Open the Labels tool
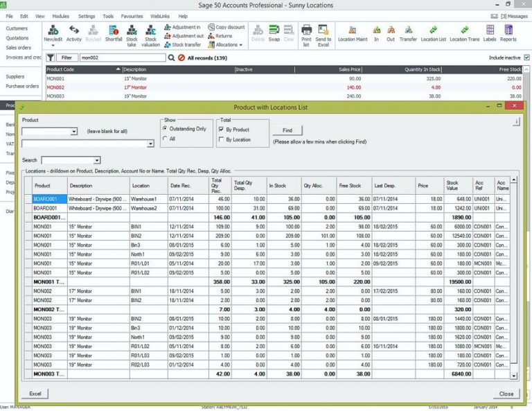Screen dimensions: 532x411 pos(490,33)
